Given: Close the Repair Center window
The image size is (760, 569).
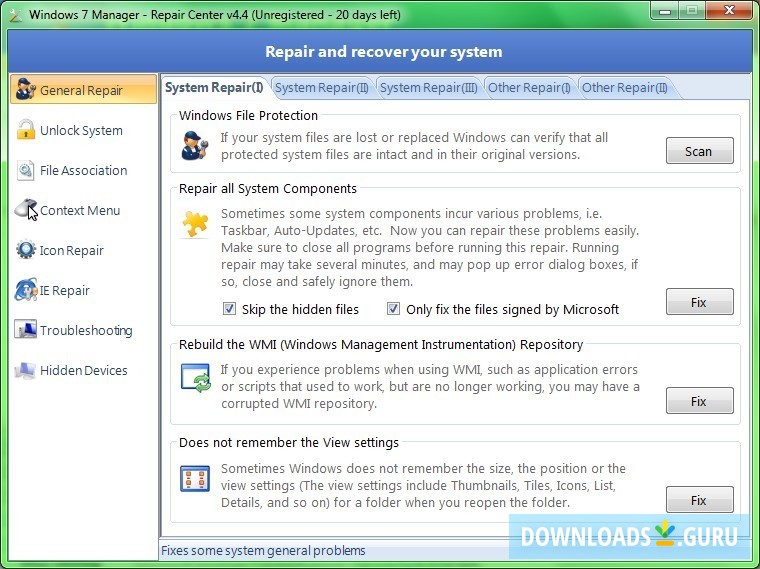Looking at the screenshot, I should pyautogui.click(x=729, y=11).
